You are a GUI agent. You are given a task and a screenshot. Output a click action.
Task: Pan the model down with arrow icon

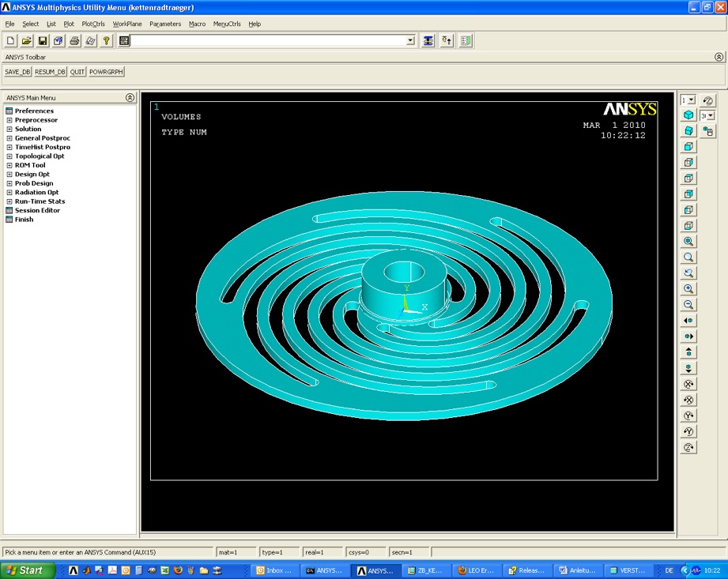688,368
